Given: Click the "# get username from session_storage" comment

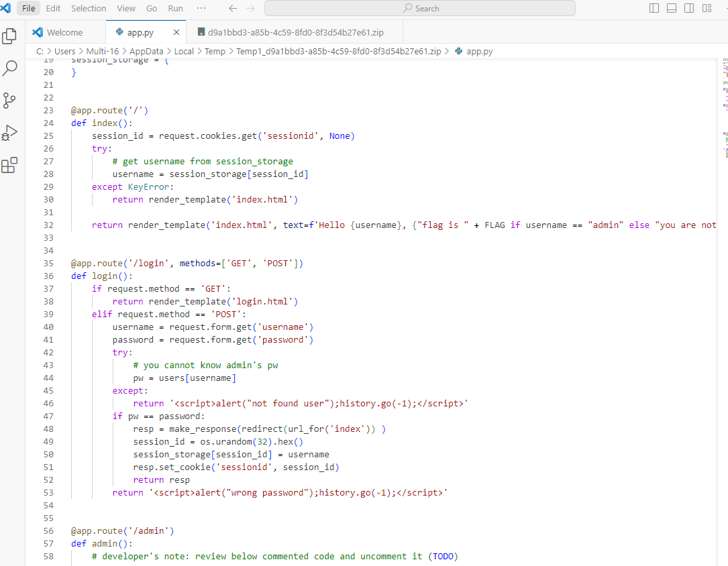Looking at the screenshot, I should click(x=203, y=162).
